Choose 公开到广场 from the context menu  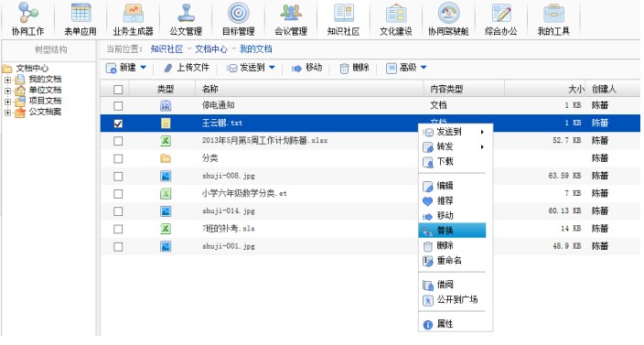tap(452, 300)
